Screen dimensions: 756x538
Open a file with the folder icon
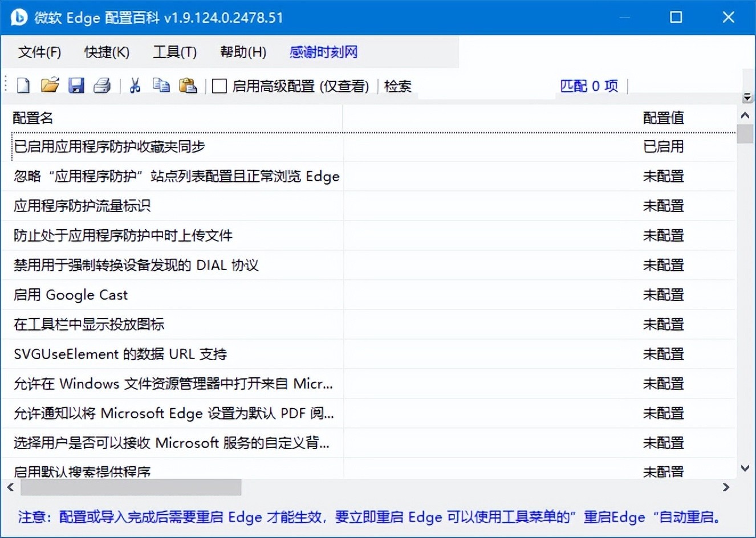[x=50, y=85]
